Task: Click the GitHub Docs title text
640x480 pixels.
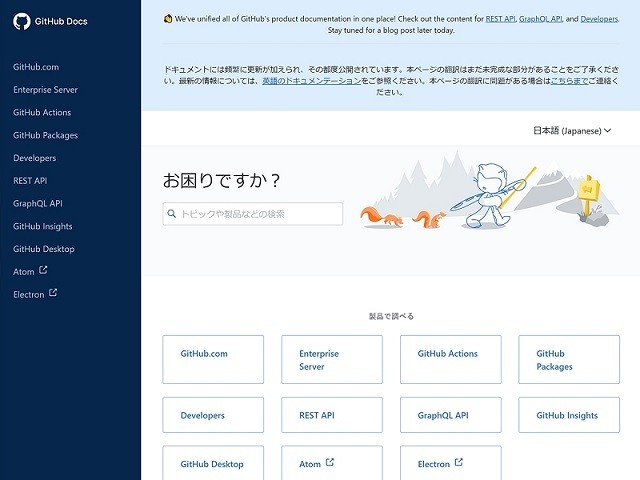Action: [x=61, y=21]
